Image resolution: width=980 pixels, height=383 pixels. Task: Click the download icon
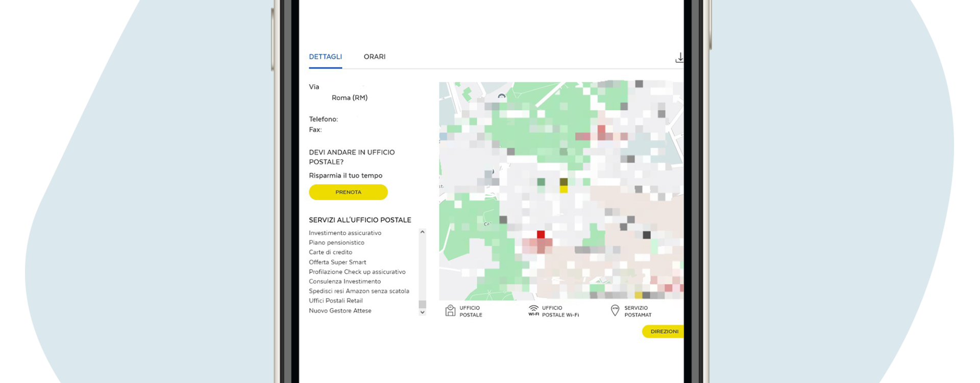click(x=679, y=58)
